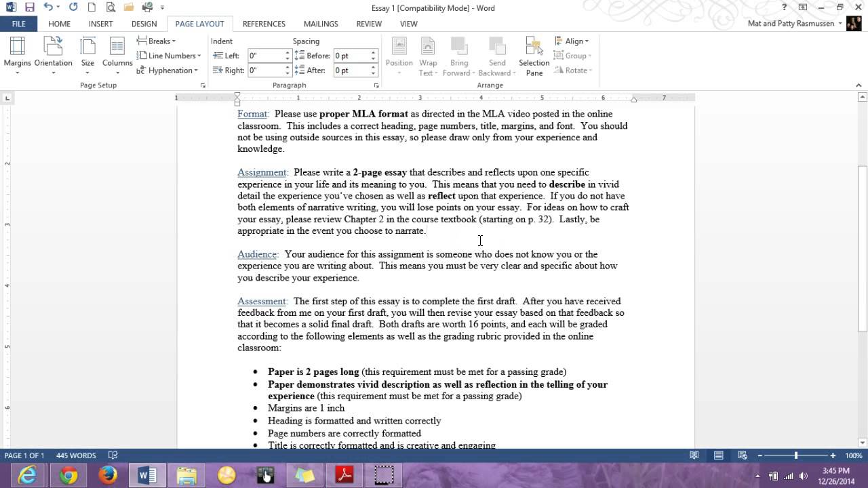Open the VIEW ribbon tab
This screenshot has width=868, height=488.
(x=409, y=24)
